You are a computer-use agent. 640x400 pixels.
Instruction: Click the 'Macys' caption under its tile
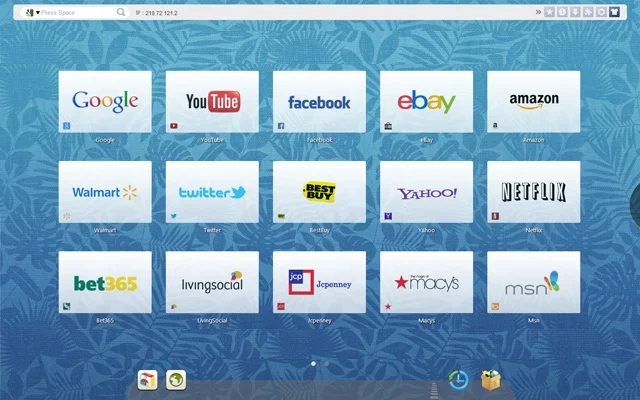427,320
